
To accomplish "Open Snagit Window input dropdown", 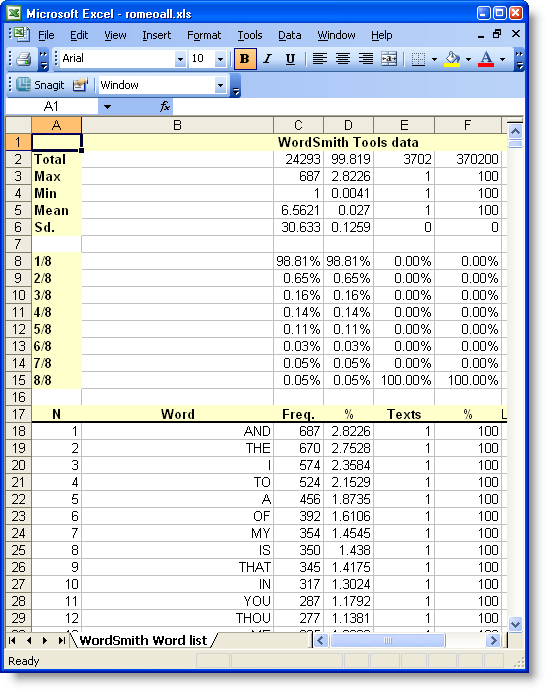I will (221, 85).
